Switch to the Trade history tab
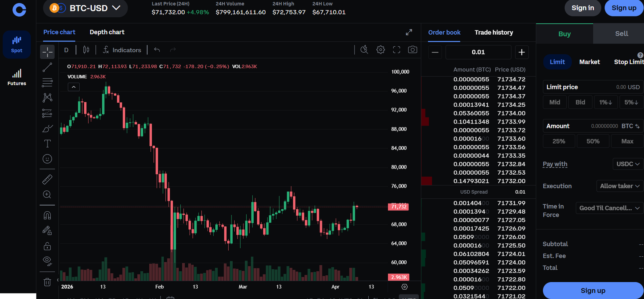 pos(494,33)
